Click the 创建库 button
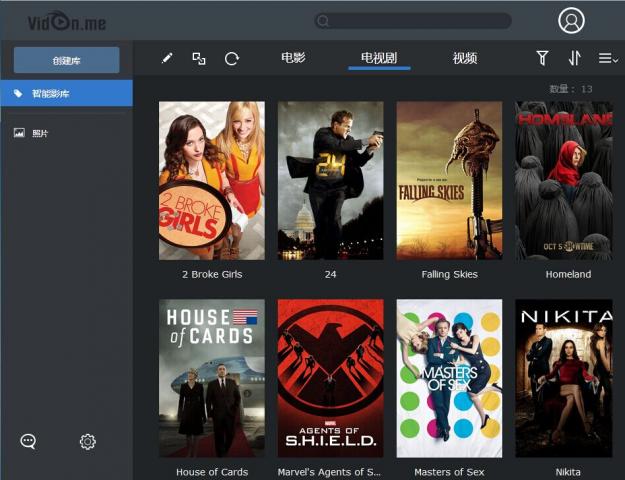Image resolution: width=625 pixels, height=480 pixels. point(67,60)
